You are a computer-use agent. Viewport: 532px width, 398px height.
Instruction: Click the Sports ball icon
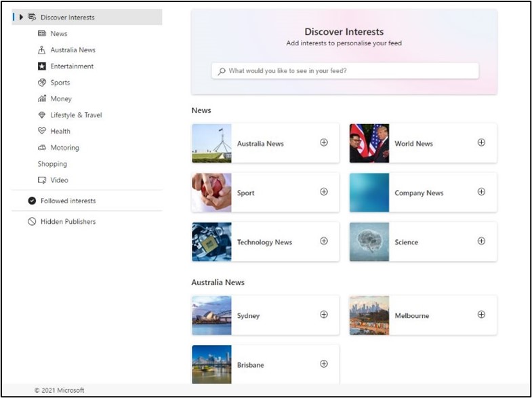[x=42, y=83]
